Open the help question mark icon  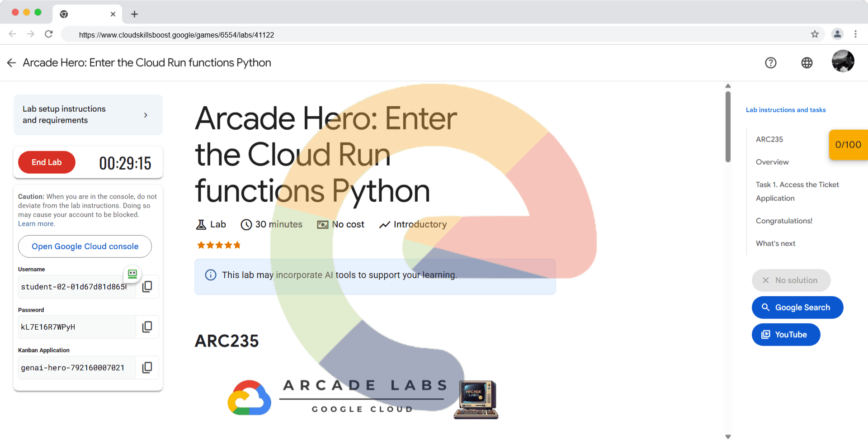pos(770,63)
